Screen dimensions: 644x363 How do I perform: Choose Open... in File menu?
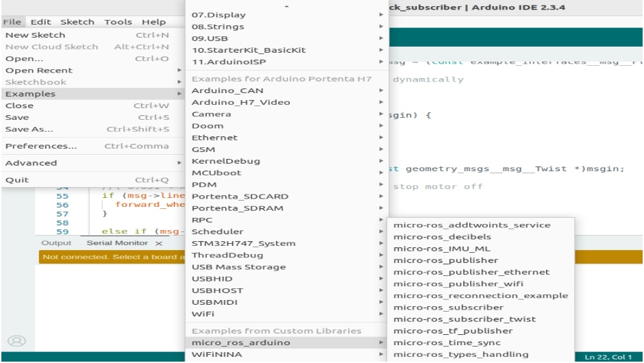click(x=92, y=58)
